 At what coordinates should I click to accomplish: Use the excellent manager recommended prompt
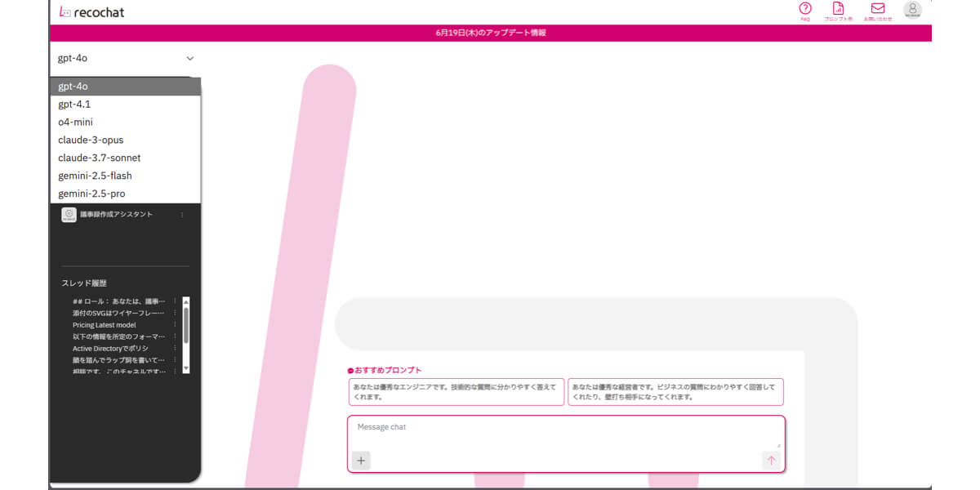pos(675,392)
